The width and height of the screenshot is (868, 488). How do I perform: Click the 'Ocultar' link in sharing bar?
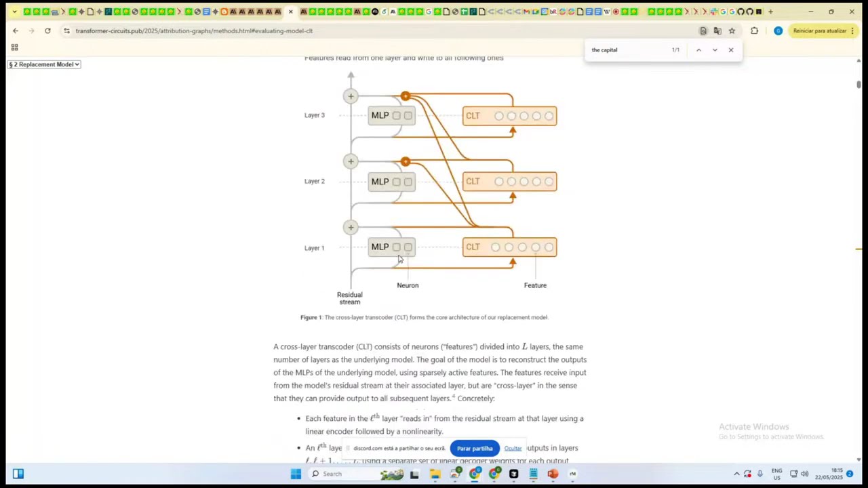513,448
